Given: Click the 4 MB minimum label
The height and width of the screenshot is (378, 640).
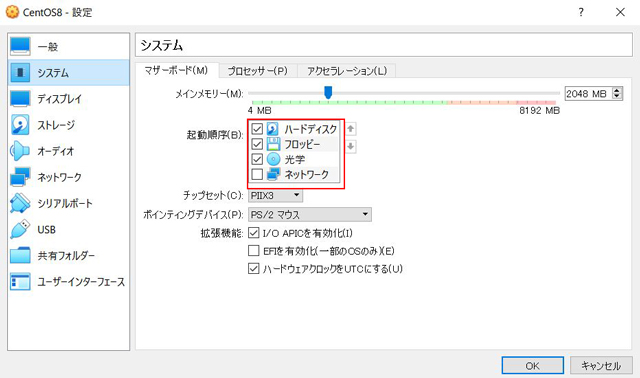Looking at the screenshot, I should point(259,111).
